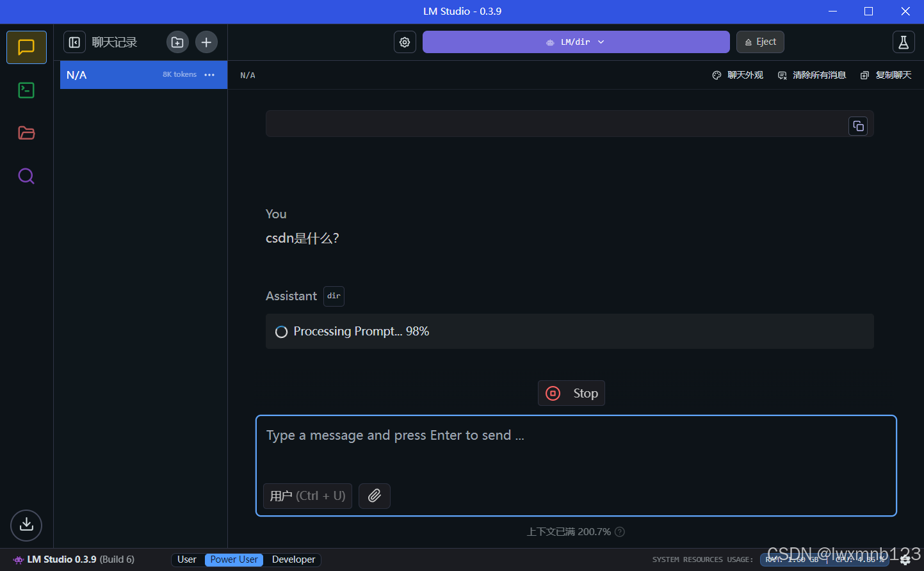Open context full help question icon
The height and width of the screenshot is (571, 924).
[620, 532]
